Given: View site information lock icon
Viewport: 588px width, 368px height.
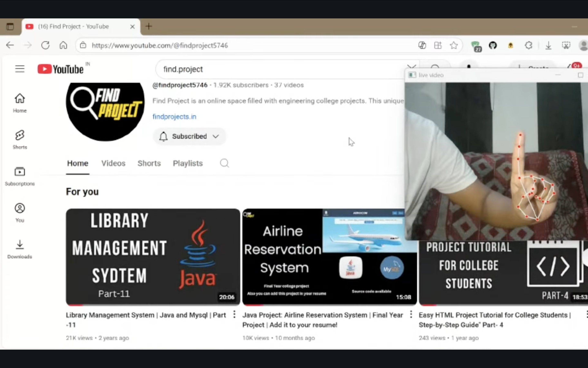Looking at the screenshot, I should pos(83,45).
